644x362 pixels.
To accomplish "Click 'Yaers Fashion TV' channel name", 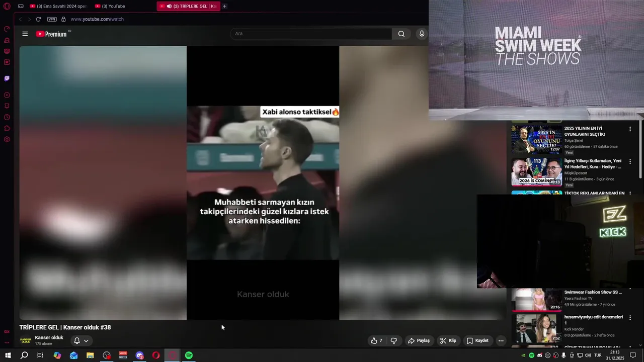I will coord(578,299).
